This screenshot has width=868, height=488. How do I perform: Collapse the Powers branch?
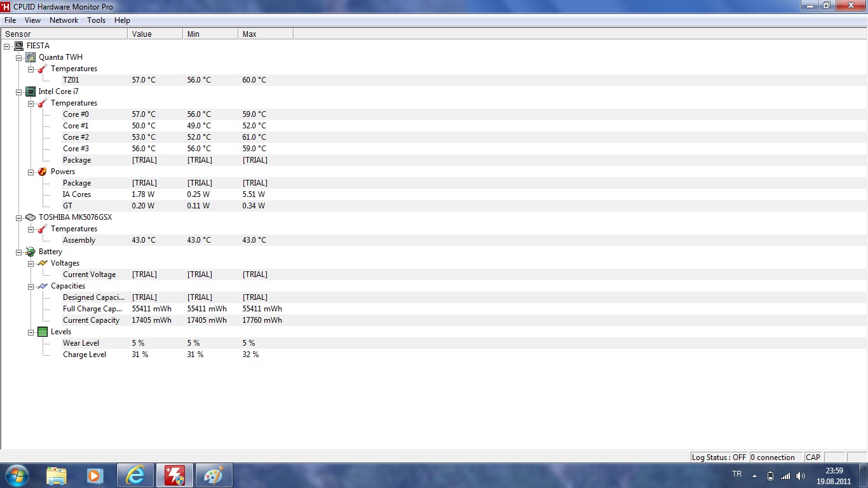click(31, 172)
